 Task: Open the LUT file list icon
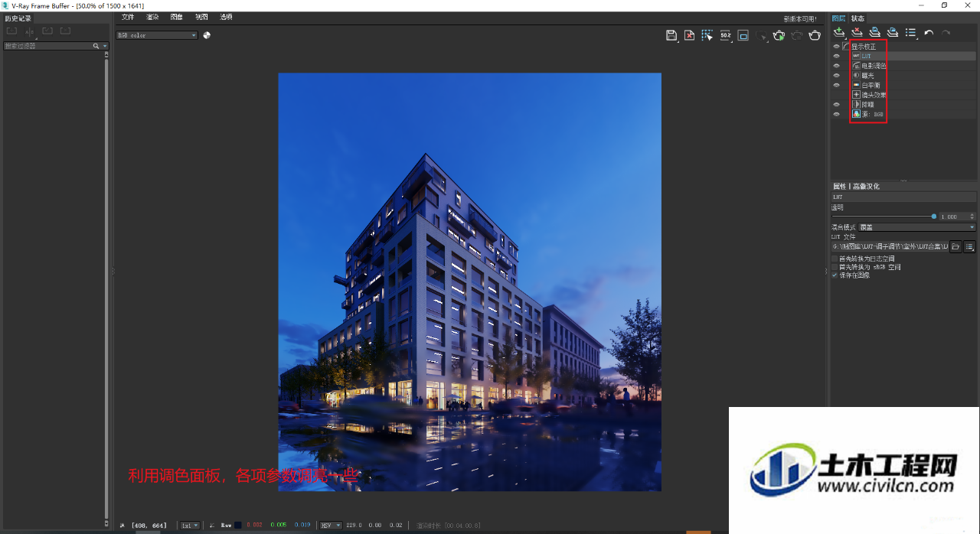[x=970, y=246]
